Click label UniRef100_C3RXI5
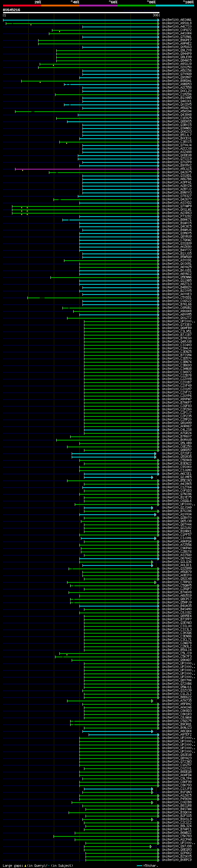This screenshot has height=868, width=197. coord(176,142)
